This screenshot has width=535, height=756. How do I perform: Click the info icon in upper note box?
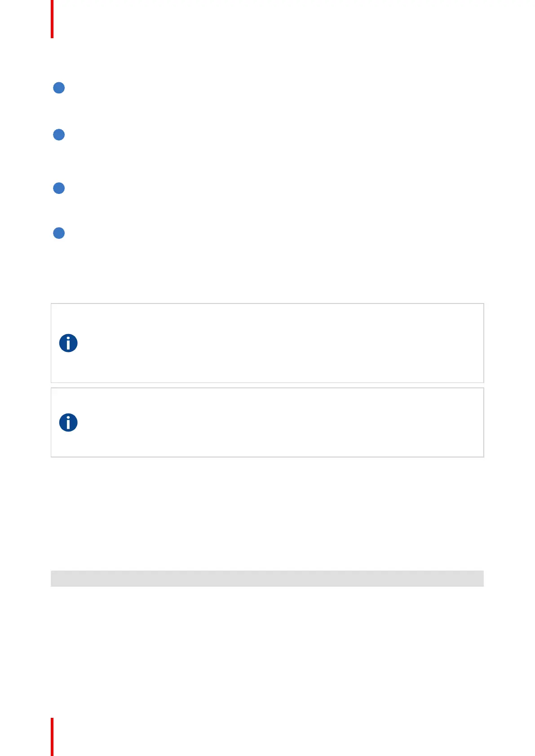[68, 343]
